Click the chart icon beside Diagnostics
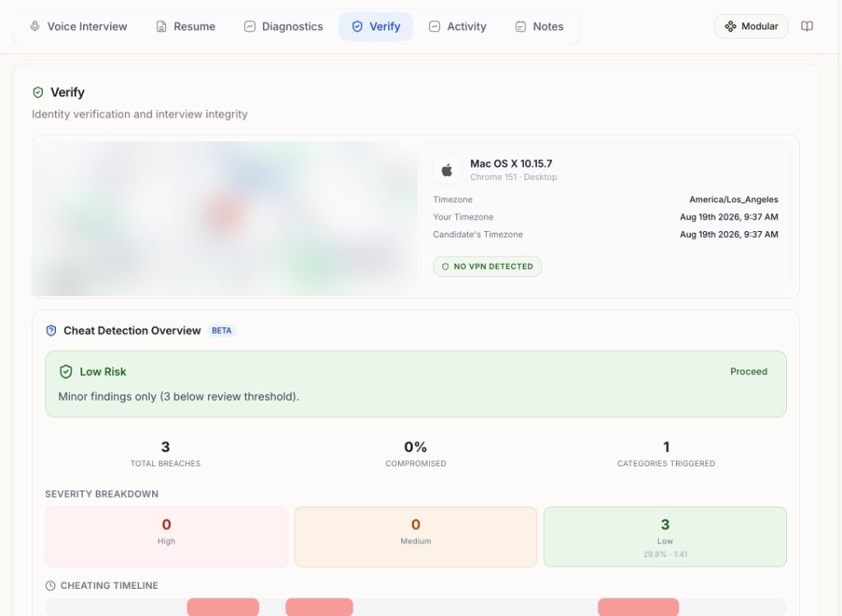Image resolution: width=842 pixels, height=616 pixels. click(x=250, y=26)
